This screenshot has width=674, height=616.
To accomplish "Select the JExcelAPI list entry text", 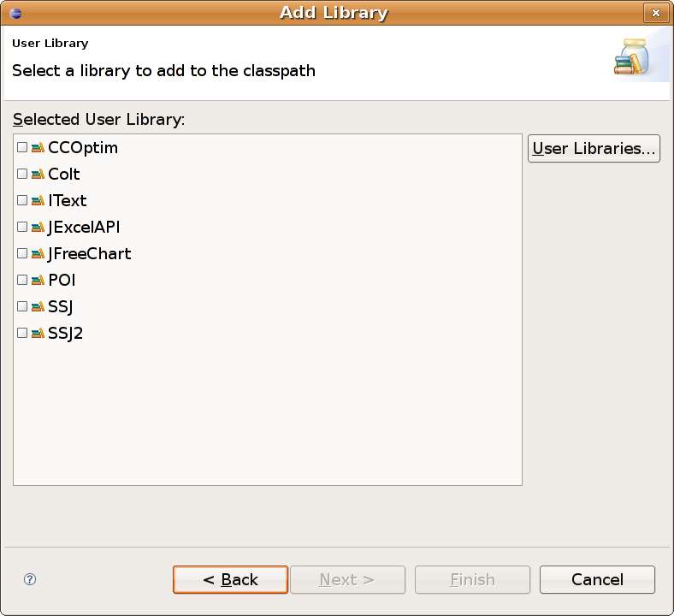I will pyautogui.click(x=83, y=228).
